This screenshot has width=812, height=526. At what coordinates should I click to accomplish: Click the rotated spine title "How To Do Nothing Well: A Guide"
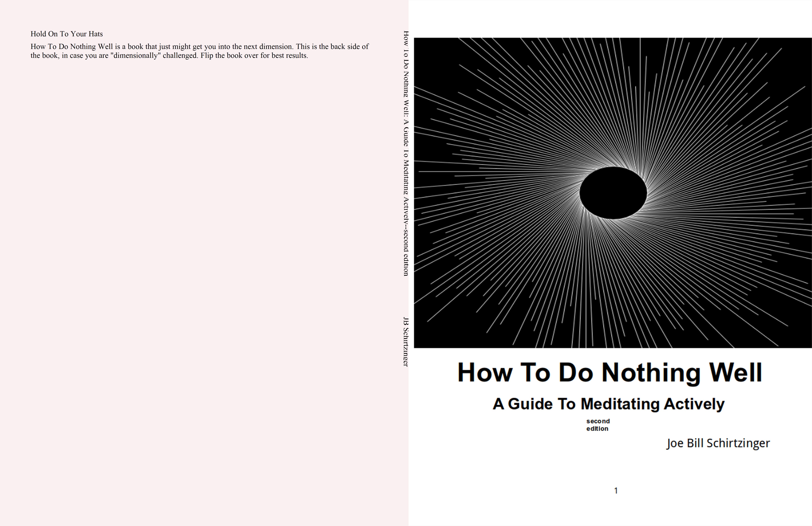coord(406,153)
